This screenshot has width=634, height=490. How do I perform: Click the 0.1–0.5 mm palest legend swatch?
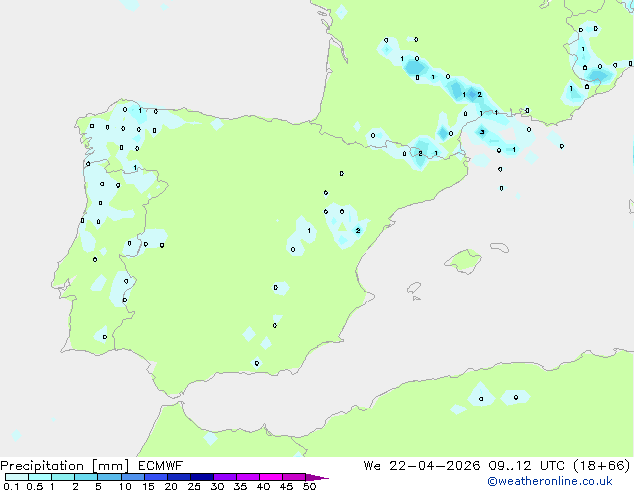tap(17, 477)
